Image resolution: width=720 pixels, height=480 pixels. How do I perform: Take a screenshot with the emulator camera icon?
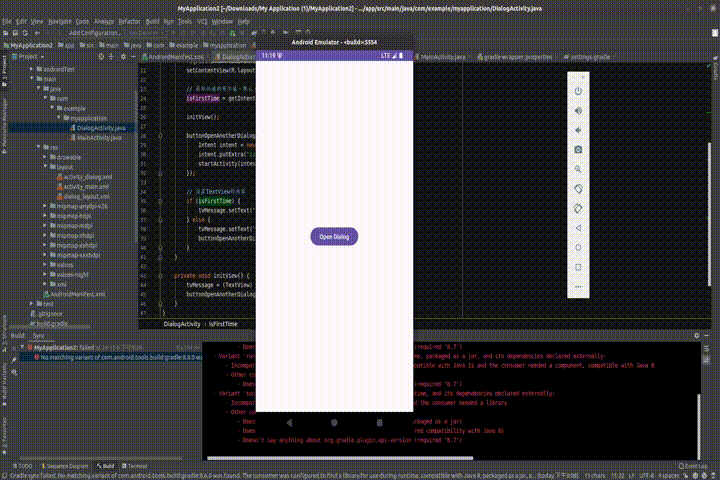[x=578, y=149]
